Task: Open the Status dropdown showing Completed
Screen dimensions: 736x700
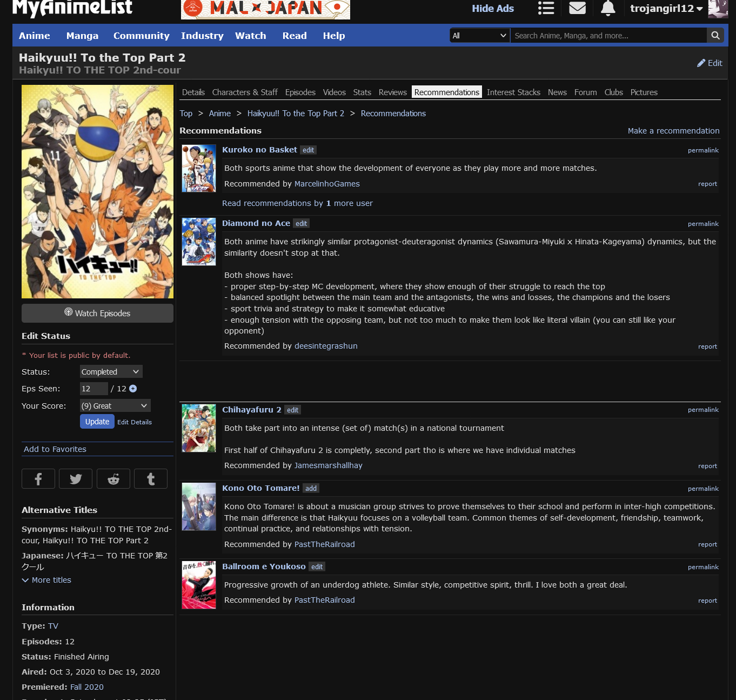Action: (111, 372)
